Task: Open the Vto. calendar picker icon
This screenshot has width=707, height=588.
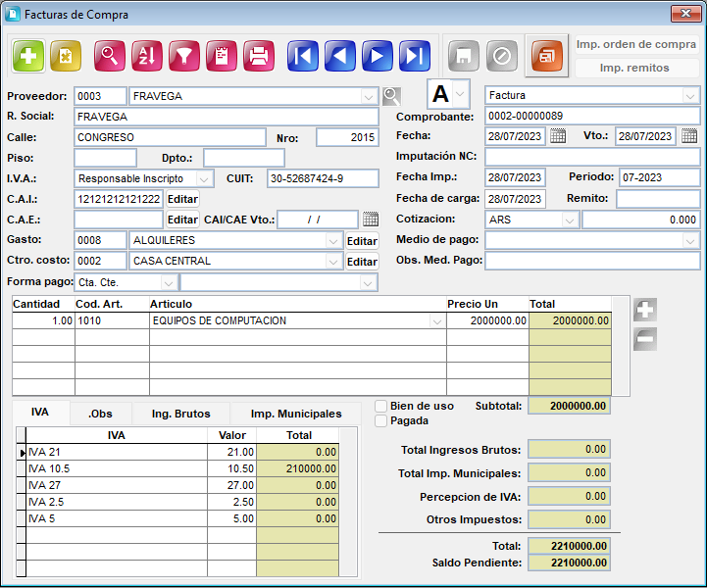Action: 689,136
